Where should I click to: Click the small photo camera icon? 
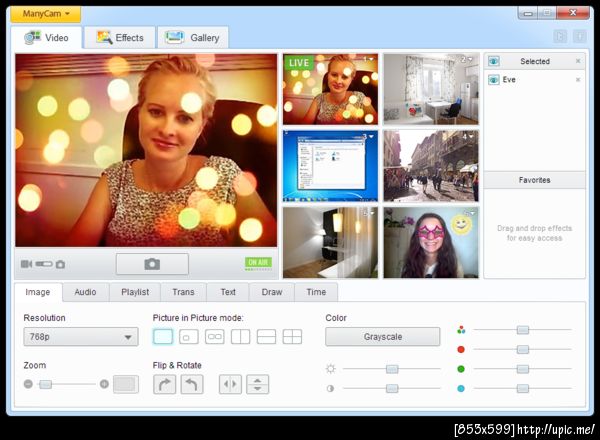pos(60,264)
